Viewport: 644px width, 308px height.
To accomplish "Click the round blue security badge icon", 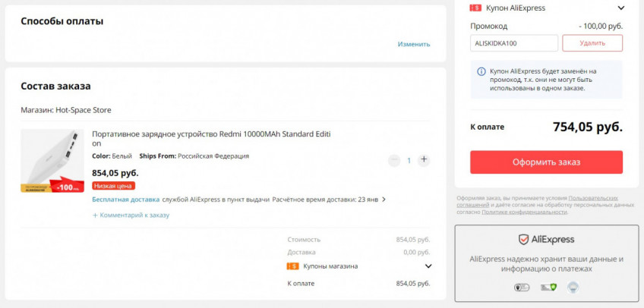I will (x=573, y=288).
